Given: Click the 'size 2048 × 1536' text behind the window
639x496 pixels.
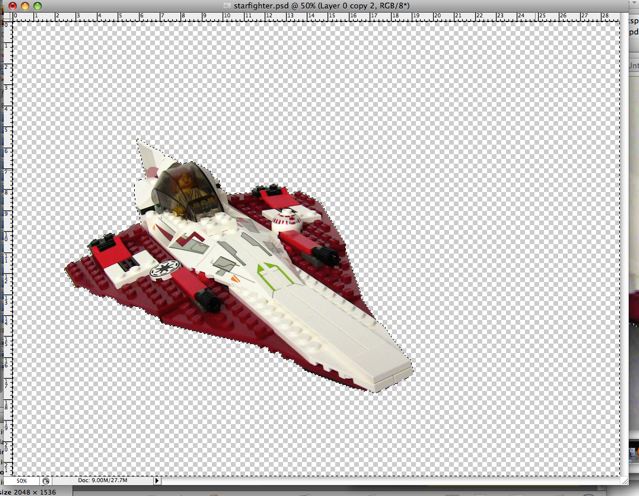Looking at the screenshot, I should click(x=28, y=492).
